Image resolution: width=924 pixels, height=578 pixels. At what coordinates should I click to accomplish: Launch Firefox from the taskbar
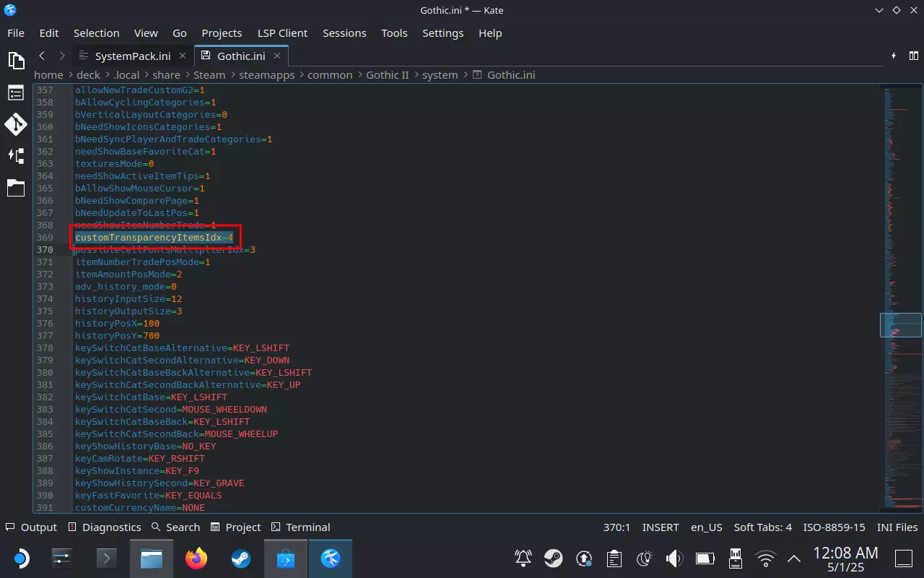pyautogui.click(x=196, y=558)
